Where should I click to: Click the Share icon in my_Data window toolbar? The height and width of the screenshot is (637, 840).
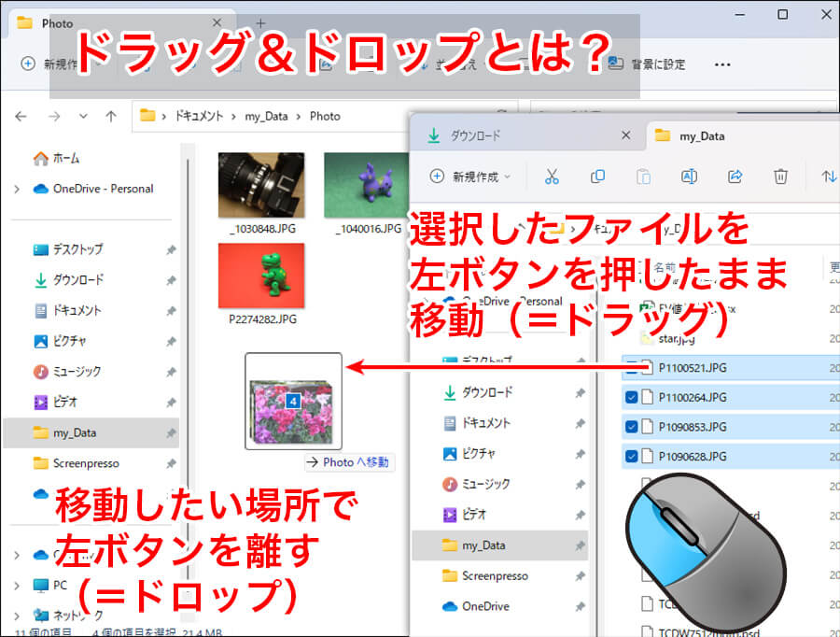pos(735,177)
